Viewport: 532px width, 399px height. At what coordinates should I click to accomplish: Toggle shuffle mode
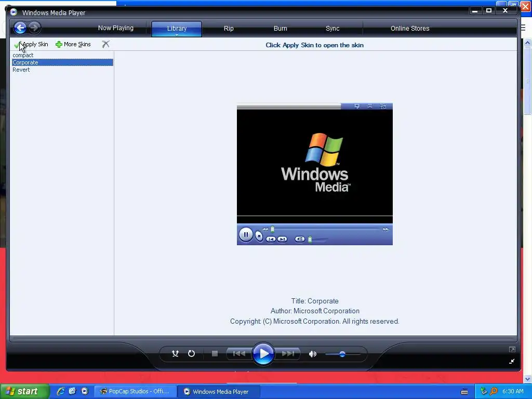[175, 353]
